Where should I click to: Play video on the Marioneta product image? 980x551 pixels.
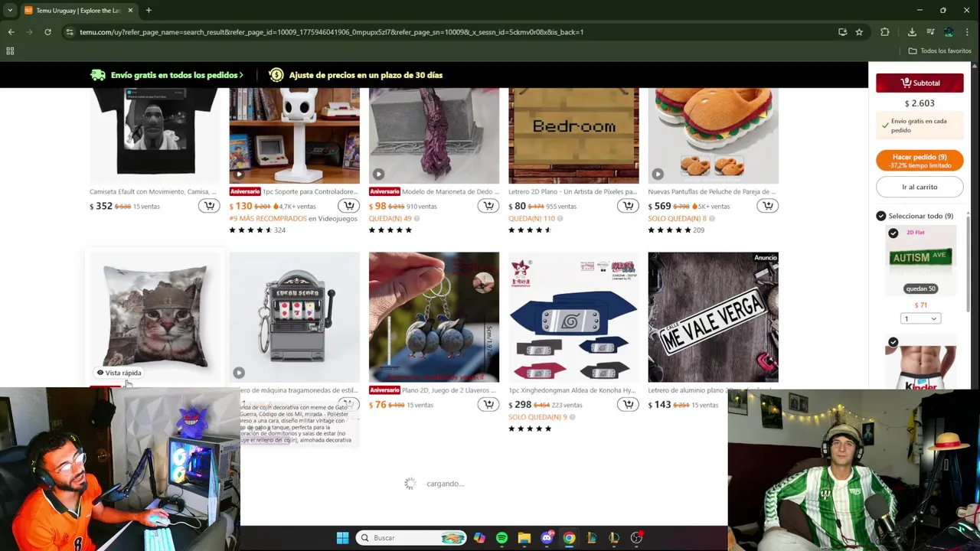tap(378, 174)
